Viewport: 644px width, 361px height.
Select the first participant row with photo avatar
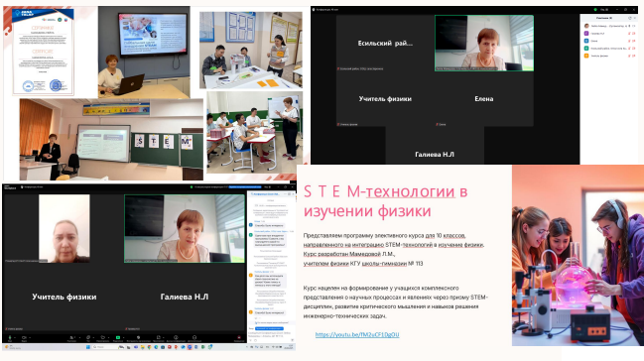click(x=609, y=26)
